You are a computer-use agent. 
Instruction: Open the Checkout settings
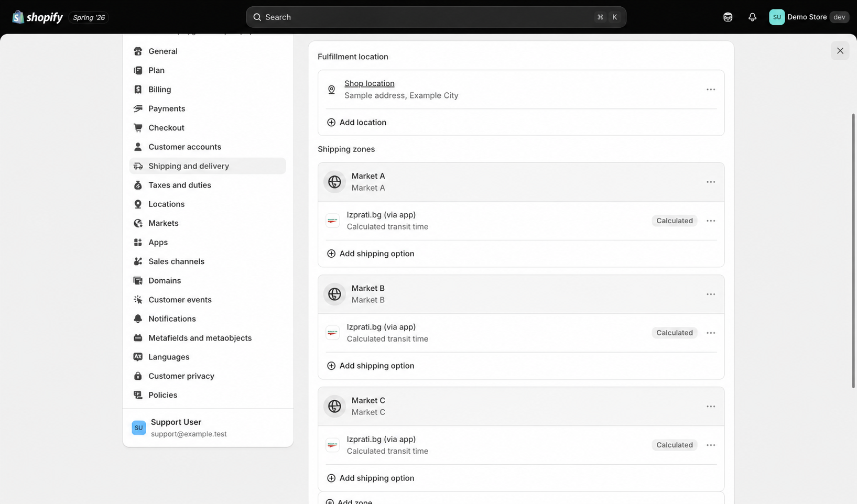(x=208, y=128)
